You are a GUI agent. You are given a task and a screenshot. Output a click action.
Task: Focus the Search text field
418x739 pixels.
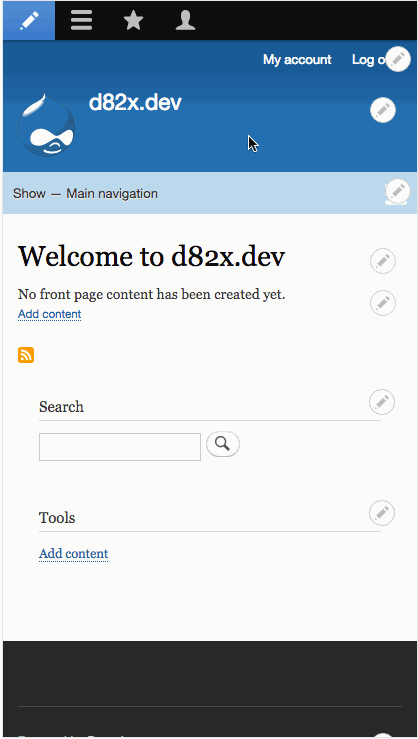click(120, 447)
